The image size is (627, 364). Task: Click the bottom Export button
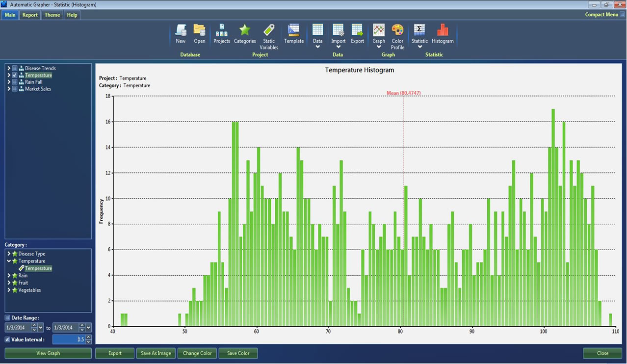pos(115,353)
